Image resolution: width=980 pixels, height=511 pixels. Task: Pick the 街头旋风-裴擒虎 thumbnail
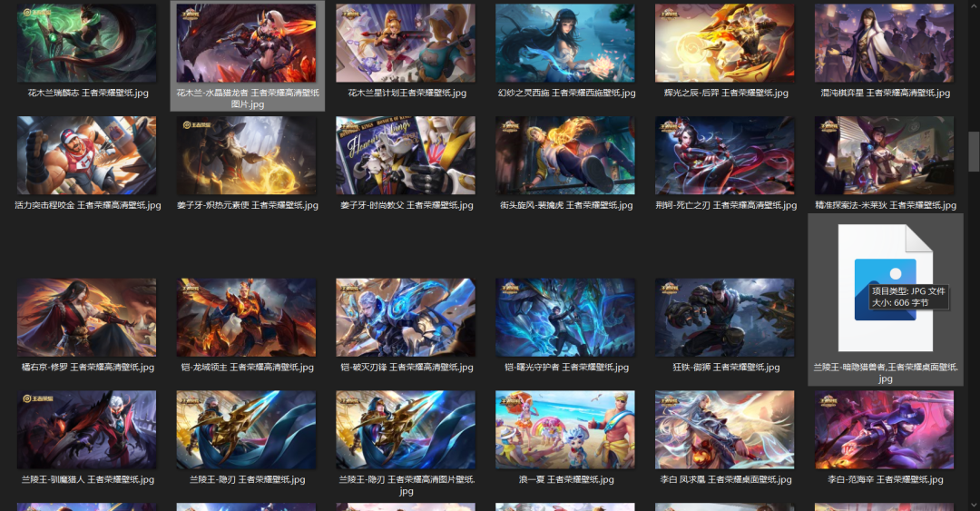point(565,155)
